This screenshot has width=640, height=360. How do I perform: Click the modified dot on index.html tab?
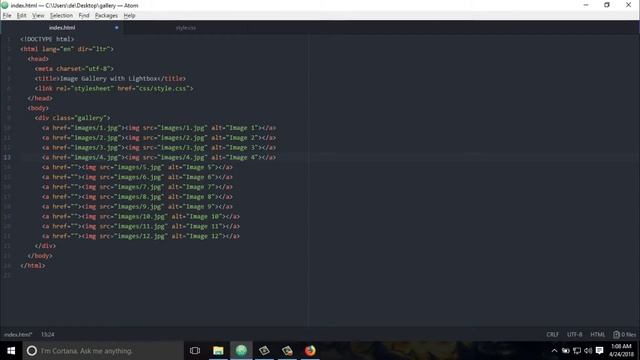pyautogui.click(x=116, y=28)
